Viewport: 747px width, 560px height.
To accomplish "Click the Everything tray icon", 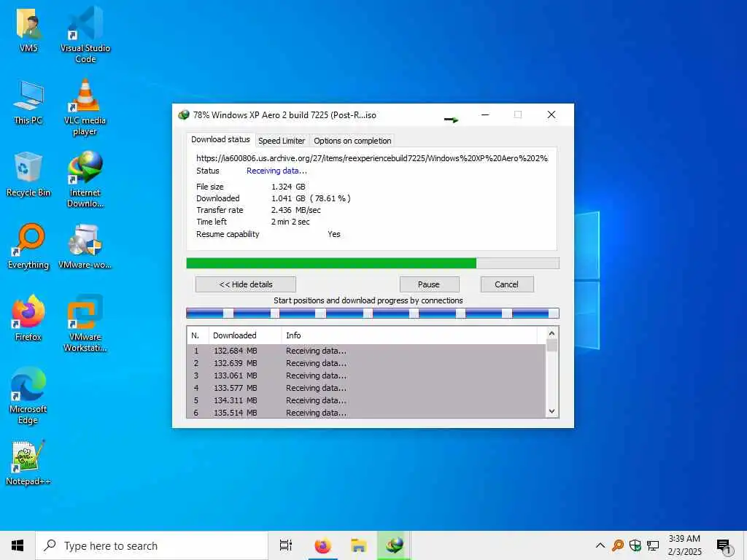I will click(618, 545).
